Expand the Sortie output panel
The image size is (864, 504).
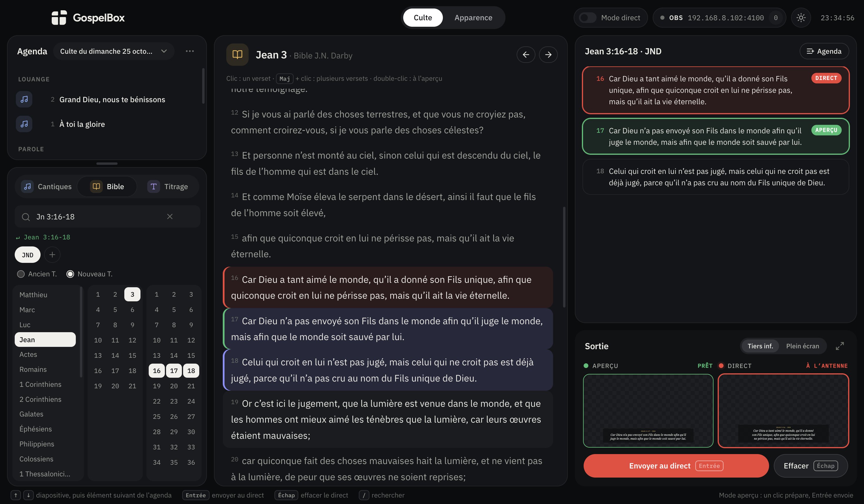[840, 346]
